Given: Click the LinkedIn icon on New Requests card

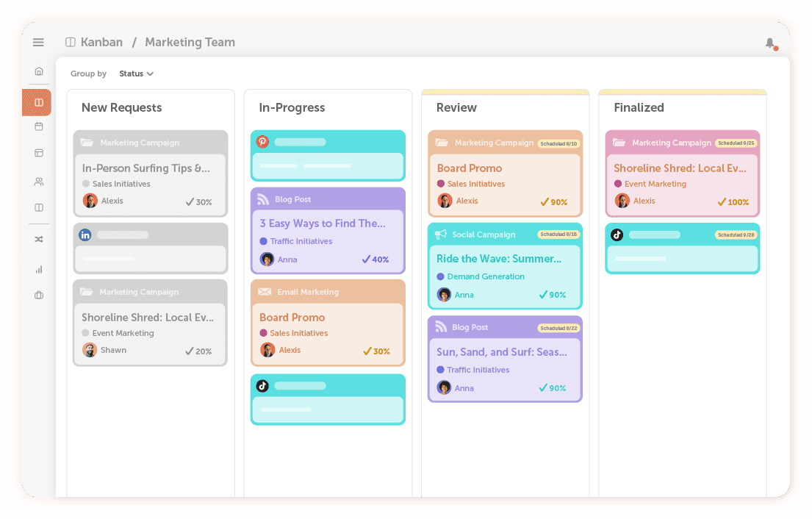Looking at the screenshot, I should [x=85, y=235].
